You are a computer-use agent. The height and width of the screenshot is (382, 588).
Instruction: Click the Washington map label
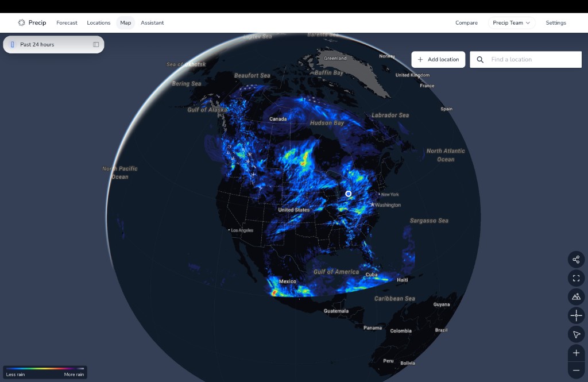[x=388, y=205]
